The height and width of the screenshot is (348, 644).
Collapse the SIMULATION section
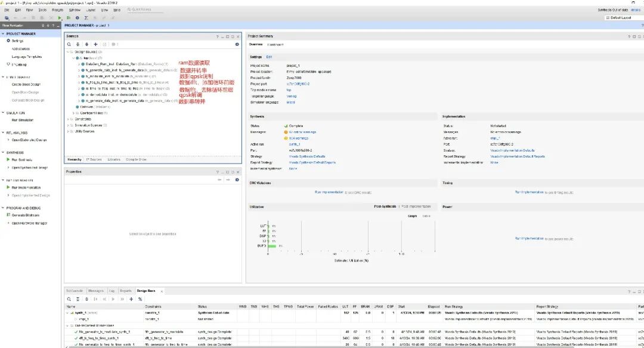click(3, 113)
